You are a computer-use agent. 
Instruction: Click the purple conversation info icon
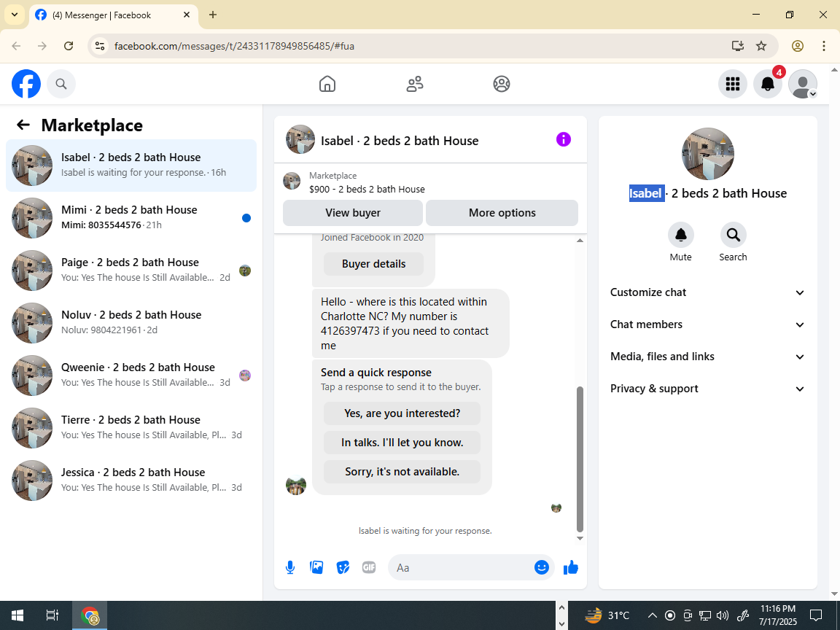coord(564,140)
